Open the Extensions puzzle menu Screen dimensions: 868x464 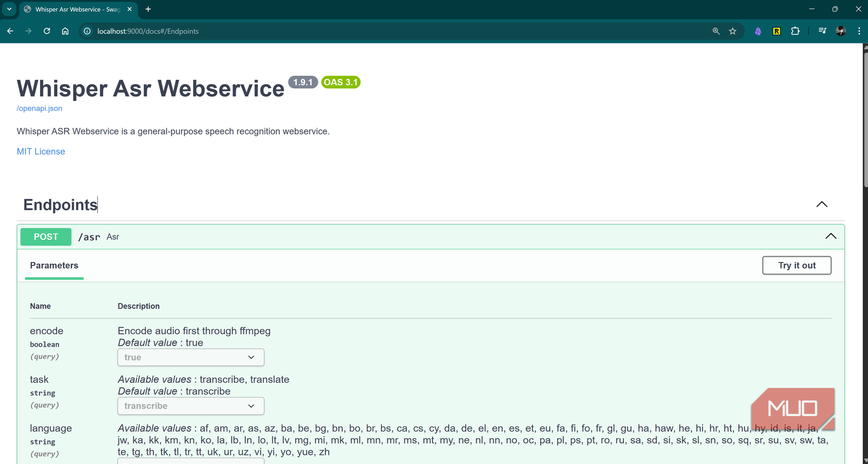795,31
